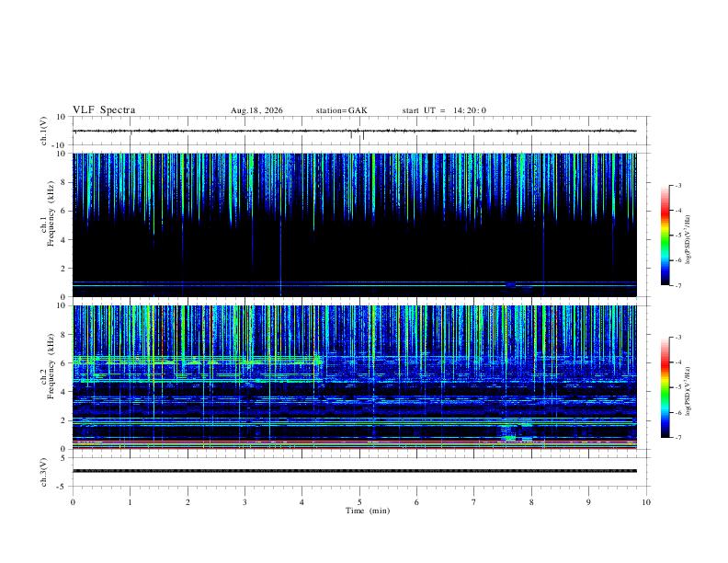Select the Aug.18, 2026 date label
Screen dimensions: 728x563
[x=256, y=110]
